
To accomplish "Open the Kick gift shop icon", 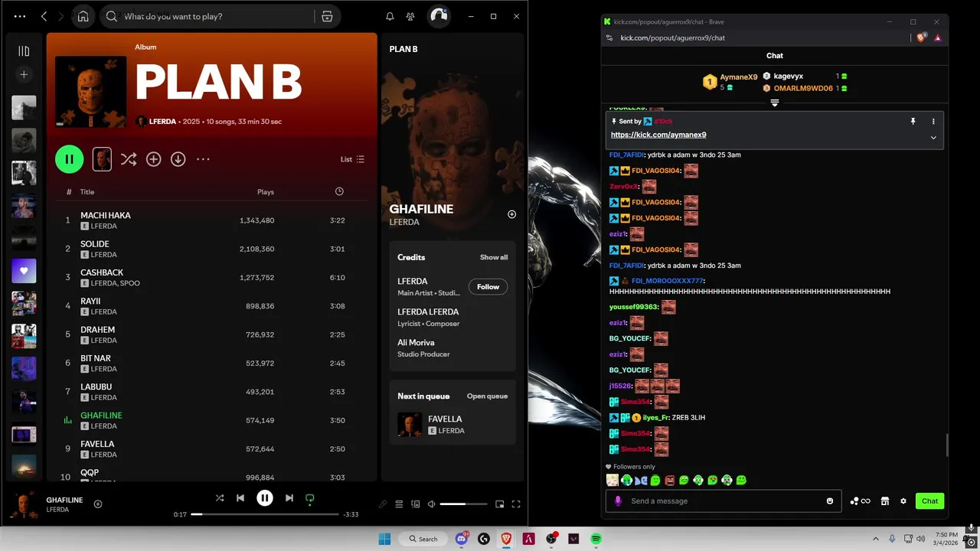I will point(885,501).
